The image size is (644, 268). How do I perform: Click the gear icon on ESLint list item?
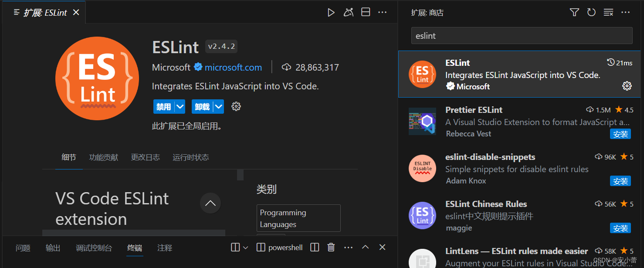pos(627,86)
